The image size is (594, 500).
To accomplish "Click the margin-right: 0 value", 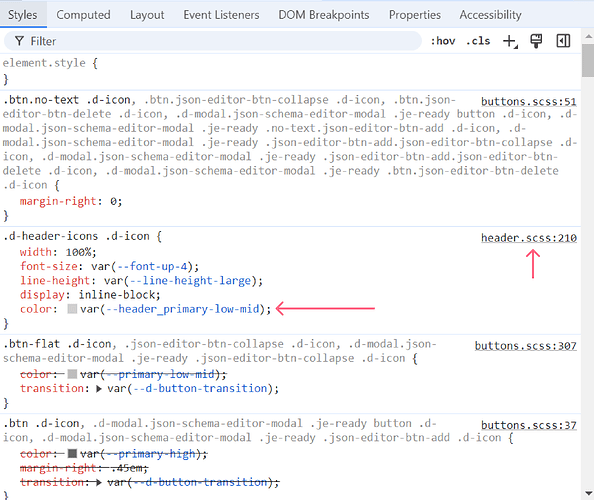I will 113,201.
